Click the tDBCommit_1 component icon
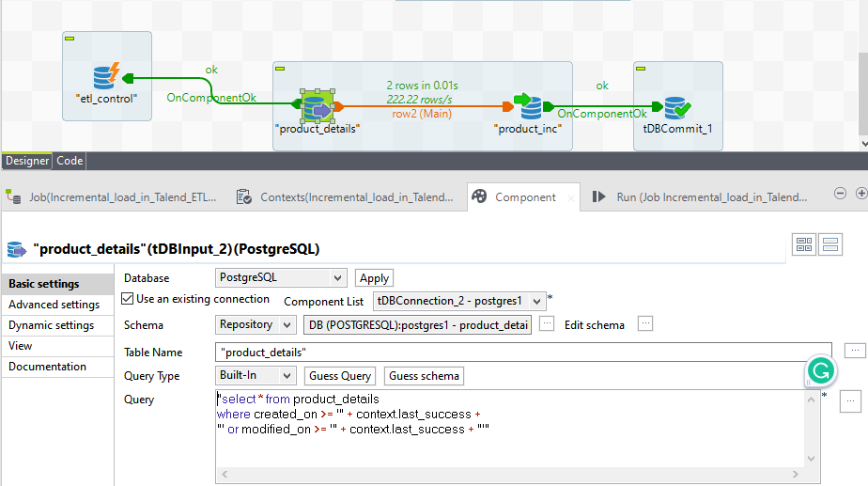This screenshot has width=868, height=486. click(675, 106)
